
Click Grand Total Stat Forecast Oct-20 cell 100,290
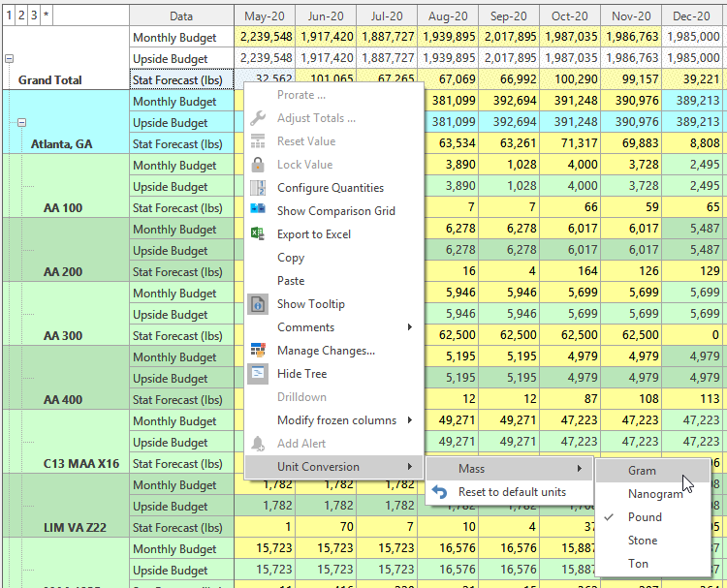coord(570,79)
